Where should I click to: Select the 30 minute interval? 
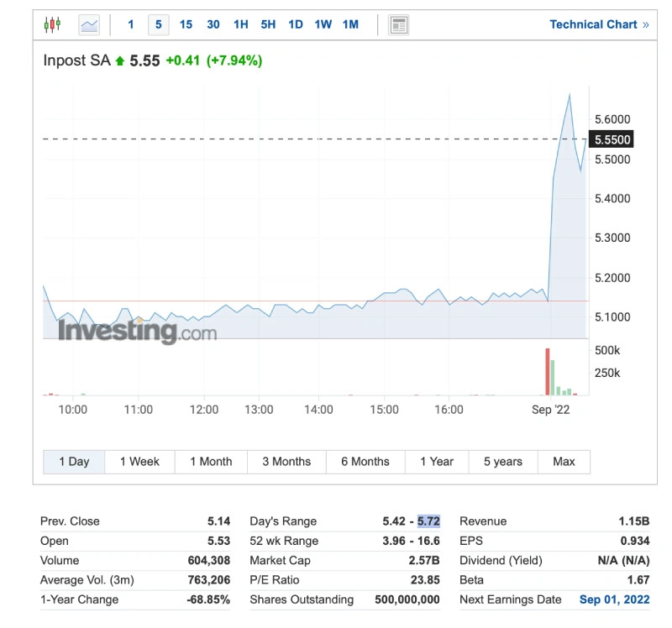click(213, 24)
